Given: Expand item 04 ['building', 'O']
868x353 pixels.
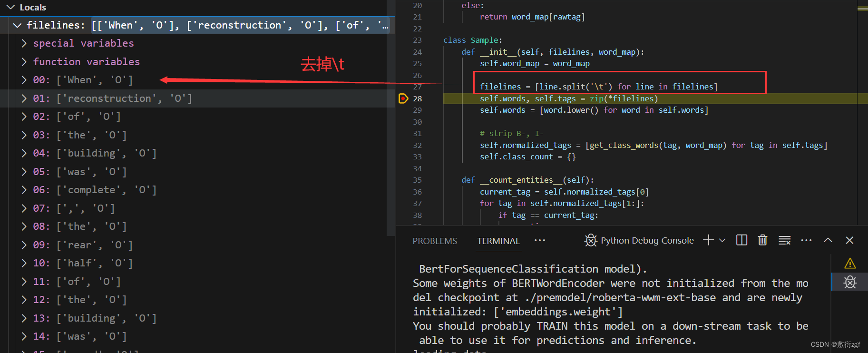Looking at the screenshot, I should pos(24,153).
